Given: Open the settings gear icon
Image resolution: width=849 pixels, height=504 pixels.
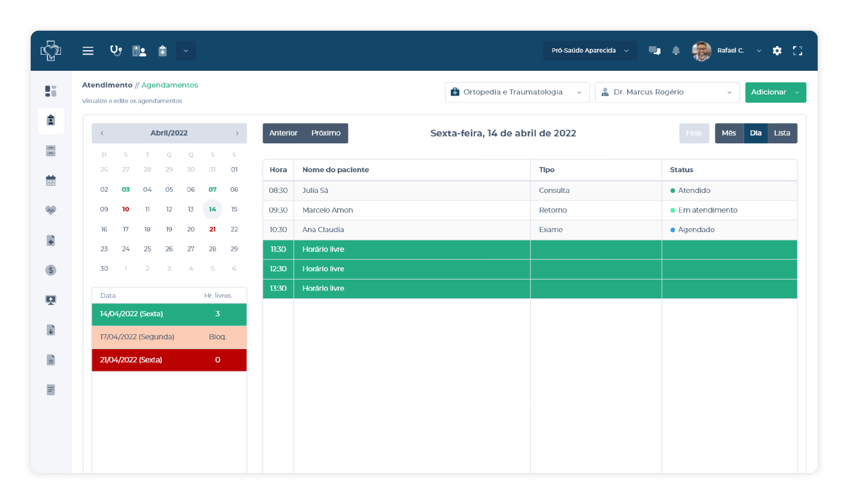Looking at the screenshot, I should tap(777, 51).
